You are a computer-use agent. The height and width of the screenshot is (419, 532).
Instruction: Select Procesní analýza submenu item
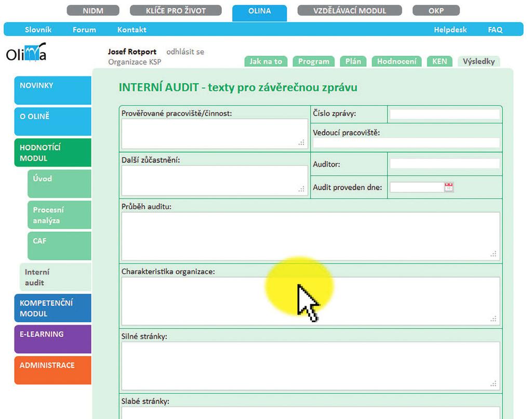tap(59, 215)
